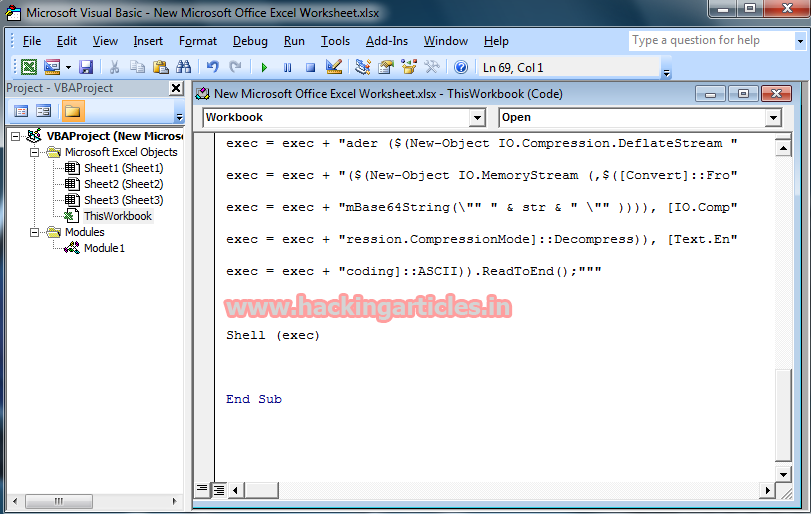Open the Insert menu
Image resolution: width=811 pixels, height=514 pixels.
pos(148,41)
